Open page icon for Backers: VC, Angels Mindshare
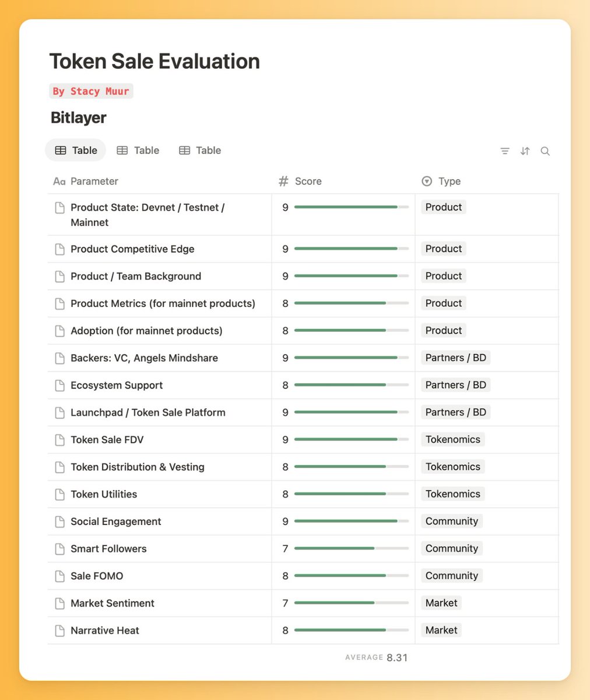Screen dimensions: 590x700 59,358
